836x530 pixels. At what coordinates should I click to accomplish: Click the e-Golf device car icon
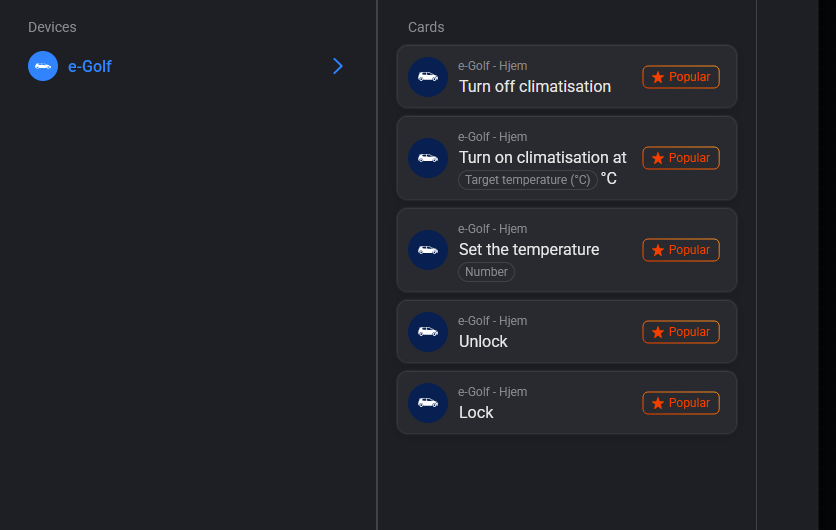click(x=43, y=66)
